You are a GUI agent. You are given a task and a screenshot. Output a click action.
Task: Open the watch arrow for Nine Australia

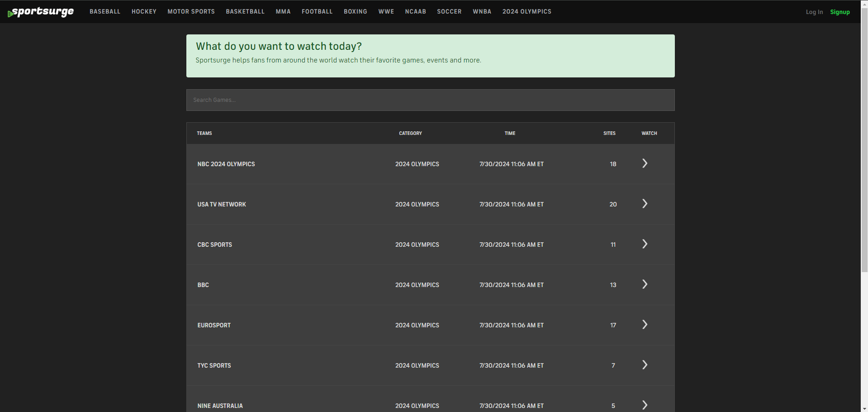point(645,405)
